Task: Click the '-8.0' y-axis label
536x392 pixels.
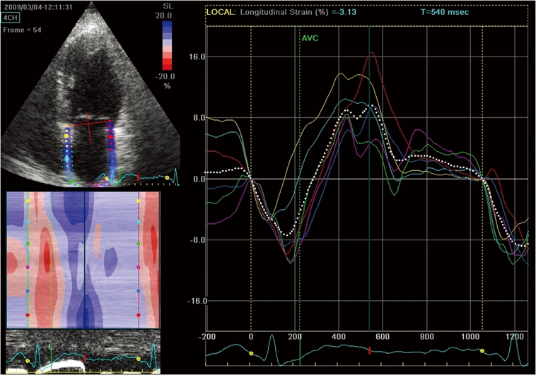Action: [x=198, y=240]
